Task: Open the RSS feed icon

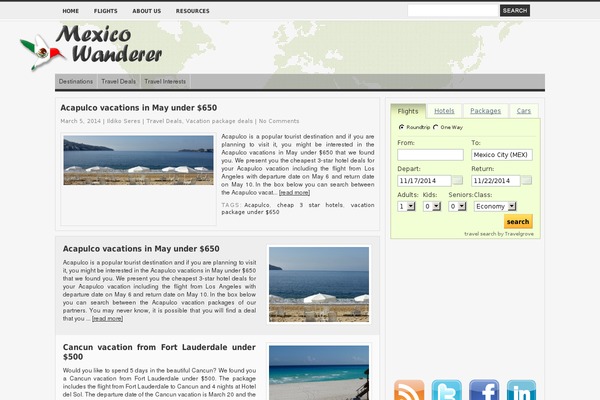Action: click(409, 390)
